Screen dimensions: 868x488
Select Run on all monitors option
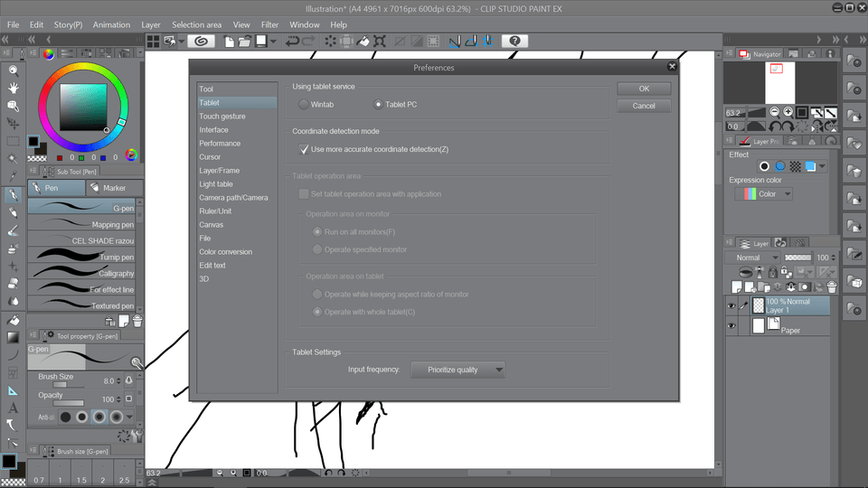pyautogui.click(x=317, y=232)
